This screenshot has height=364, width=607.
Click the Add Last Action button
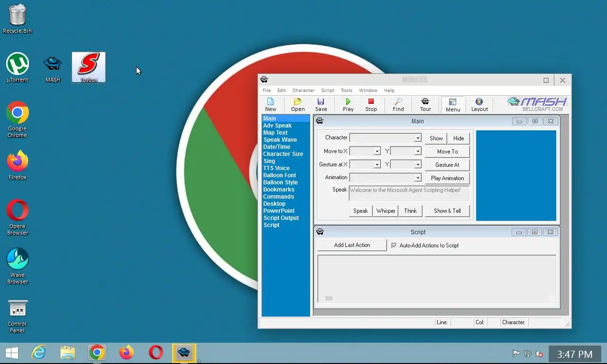352,245
